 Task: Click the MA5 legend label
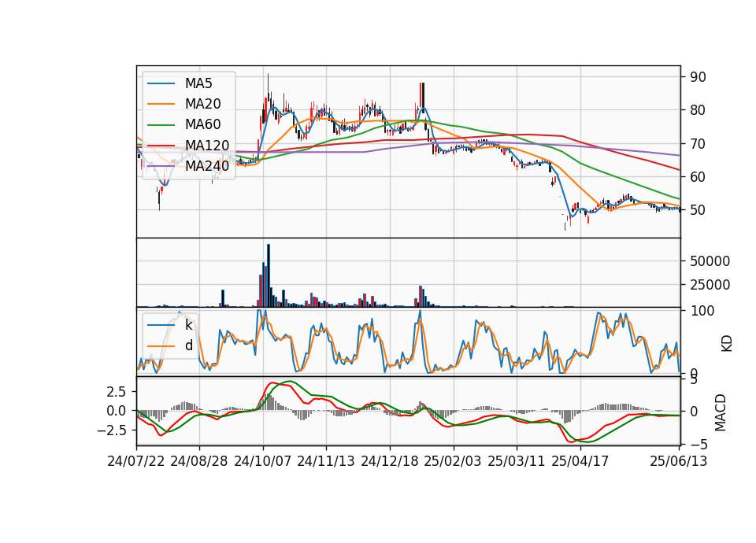click(x=198, y=83)
